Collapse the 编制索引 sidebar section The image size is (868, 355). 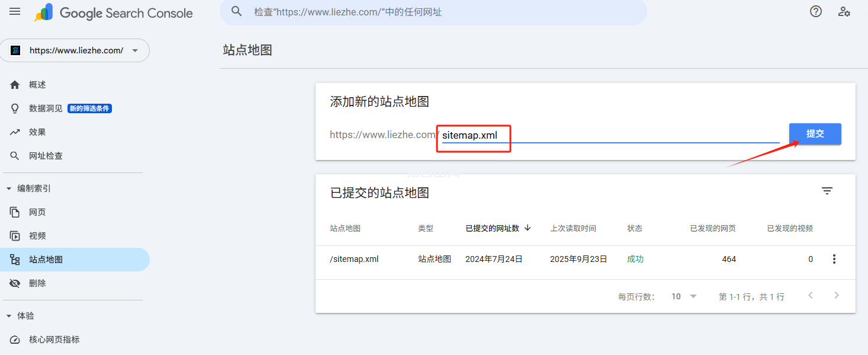pos(8,188)
